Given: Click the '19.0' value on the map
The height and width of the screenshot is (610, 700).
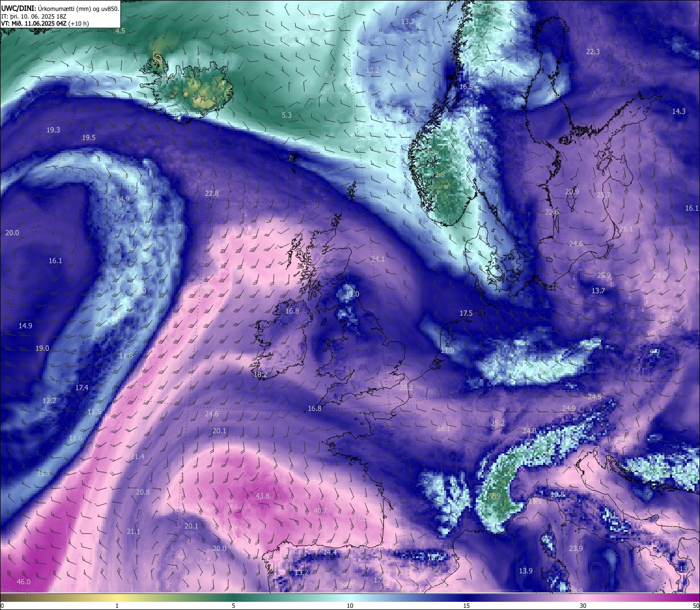Looking at the screenshot, I should click(x=42, y=348).
